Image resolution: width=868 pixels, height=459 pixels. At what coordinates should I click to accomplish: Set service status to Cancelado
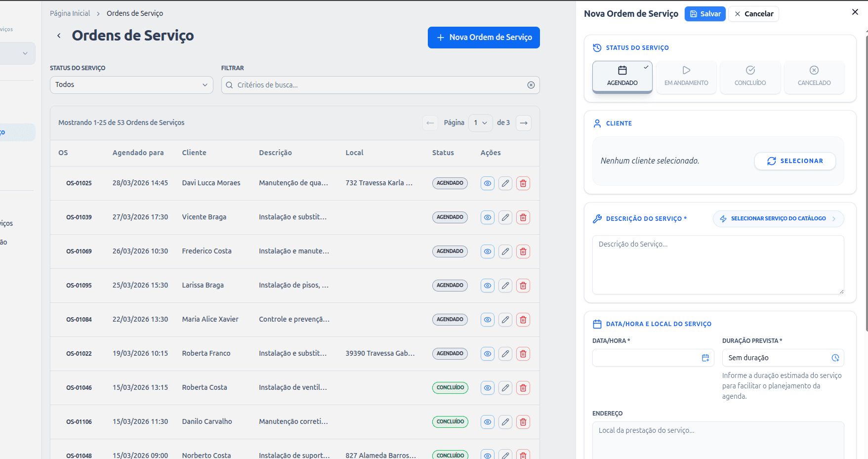point(814,77)
